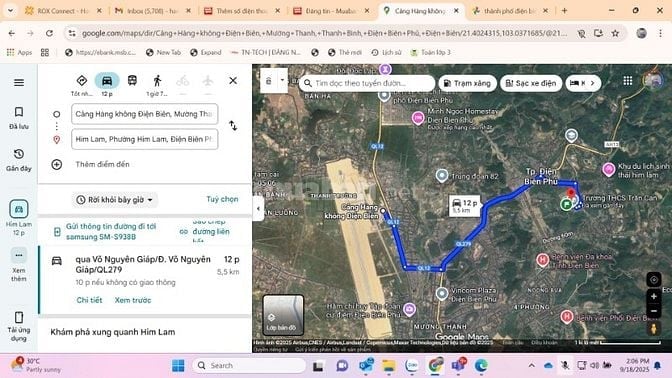Click the map zoom in button
The image size is (672, 378).
654,296
